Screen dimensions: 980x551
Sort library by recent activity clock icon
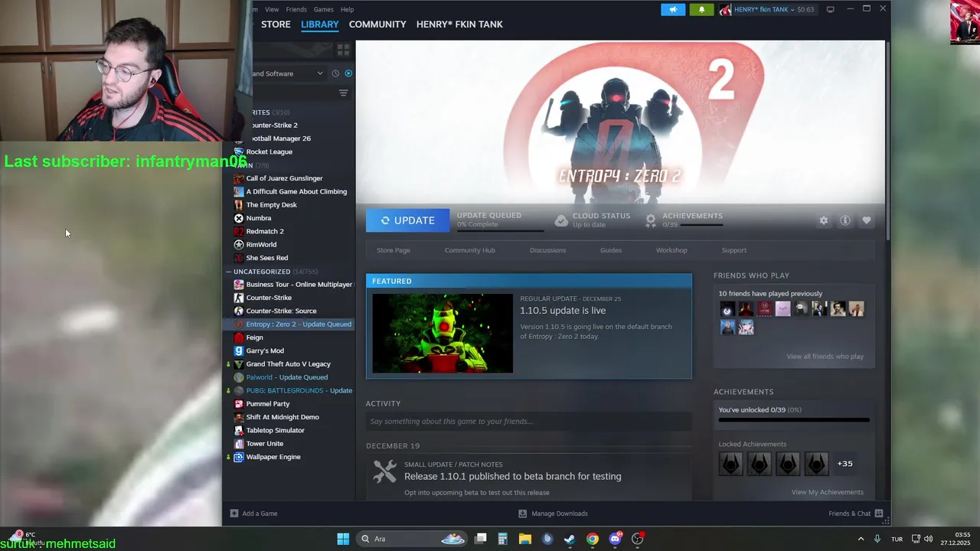click(x=335, y=73)
